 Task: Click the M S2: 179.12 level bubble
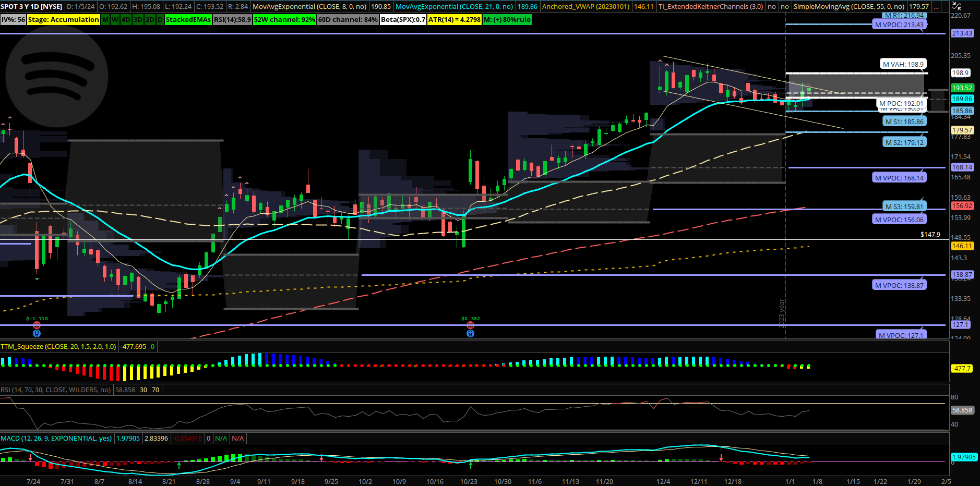click(904, 142)
